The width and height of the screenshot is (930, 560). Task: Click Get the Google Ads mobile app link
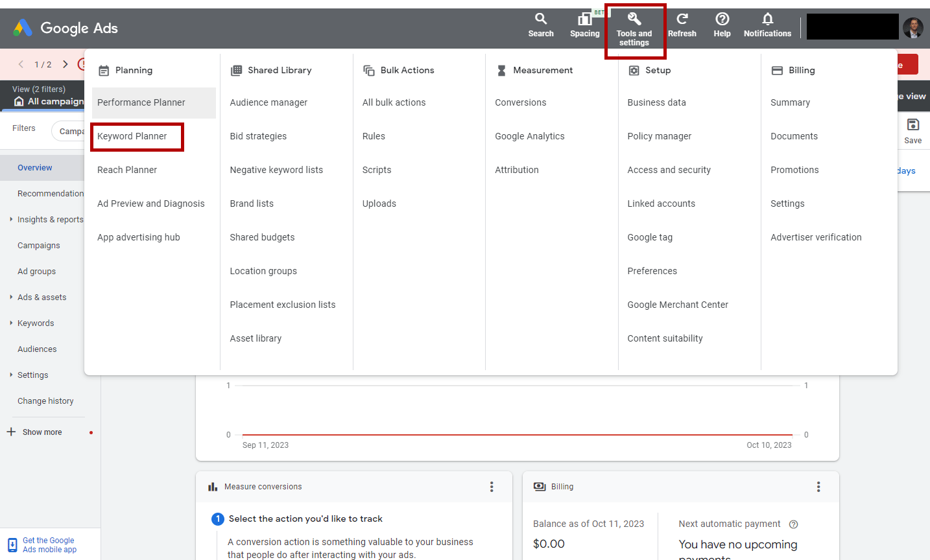click(49, 545)
